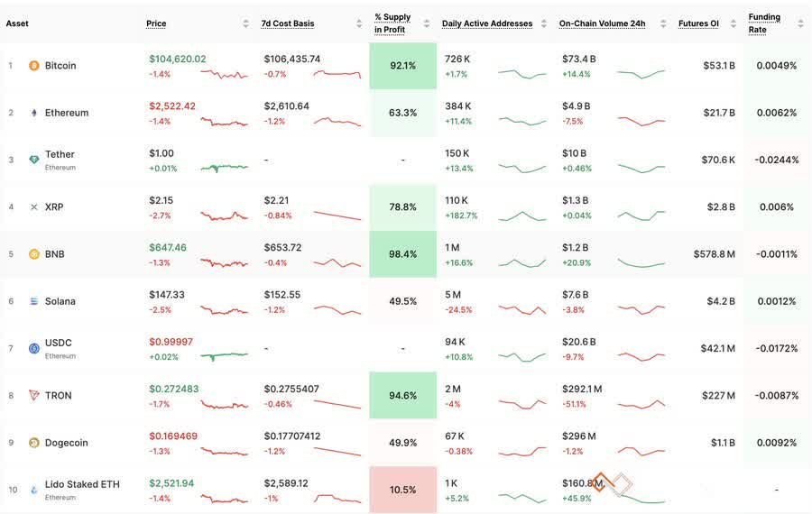The width and height of the screenshot is (812, 514).
Task: Click the Bitcoin coin icon
Action: (34, 66)
